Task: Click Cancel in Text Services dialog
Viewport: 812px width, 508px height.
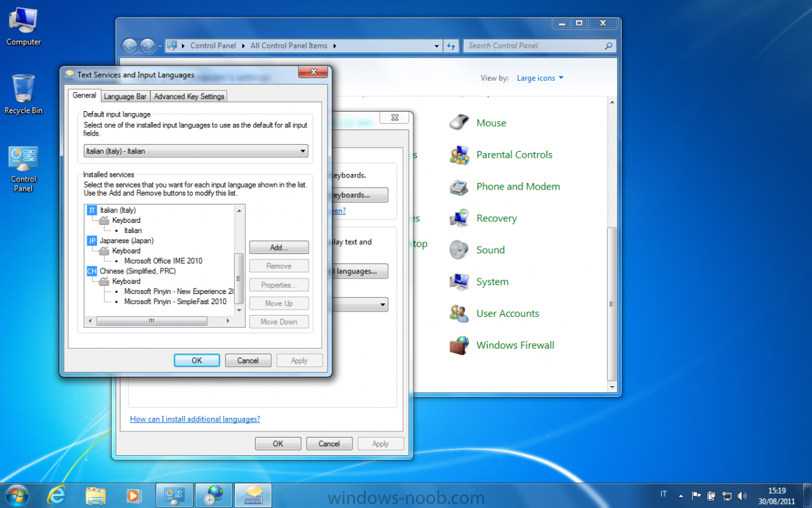Action: pos(248,360)
